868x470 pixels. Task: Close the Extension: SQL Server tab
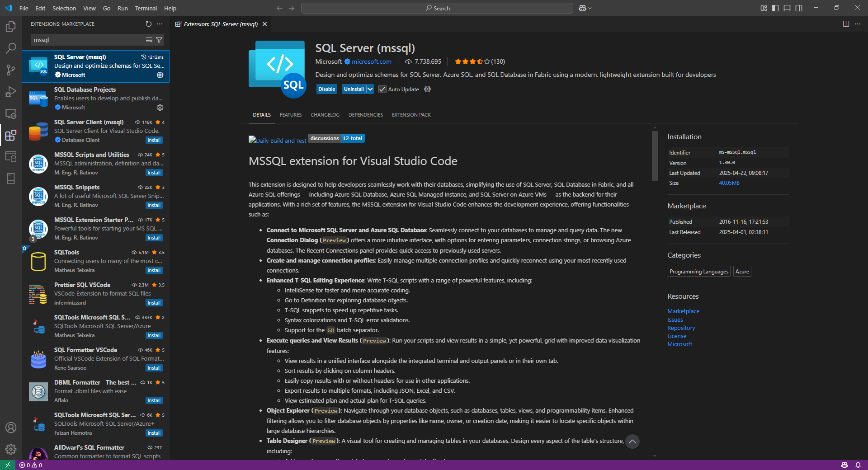pos(265,24)
